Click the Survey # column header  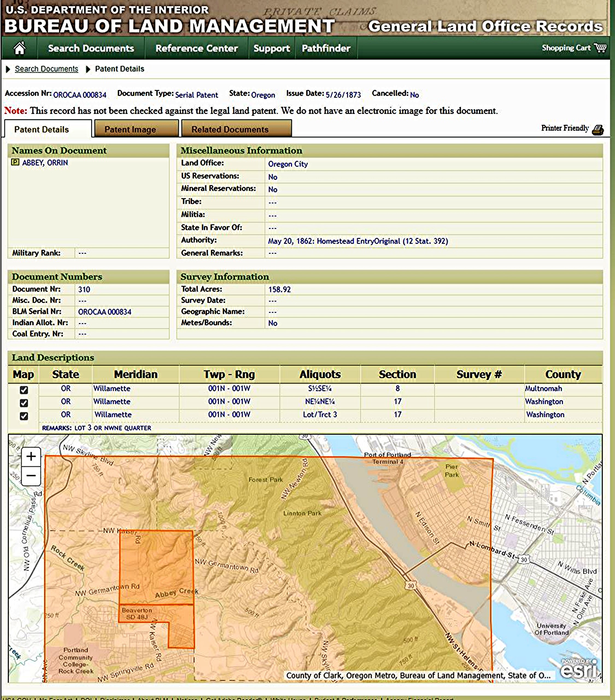(479, 374)
